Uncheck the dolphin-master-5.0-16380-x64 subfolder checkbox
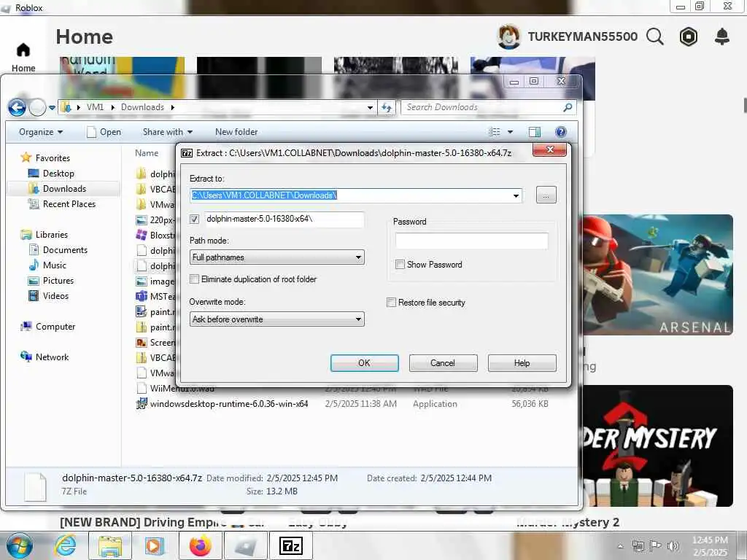The image size is (747, 560). (x=194, y=219)
